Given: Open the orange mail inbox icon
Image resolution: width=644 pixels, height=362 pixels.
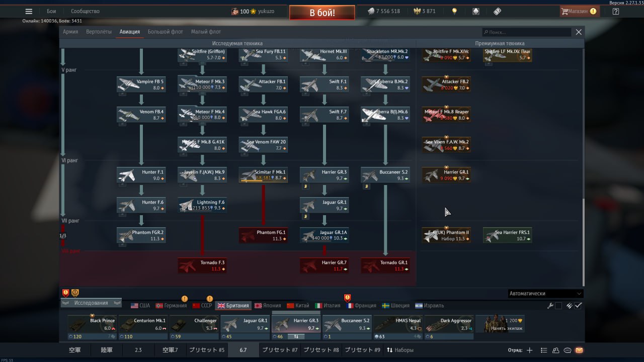Looking at the screenshot, I should point(579,350).
